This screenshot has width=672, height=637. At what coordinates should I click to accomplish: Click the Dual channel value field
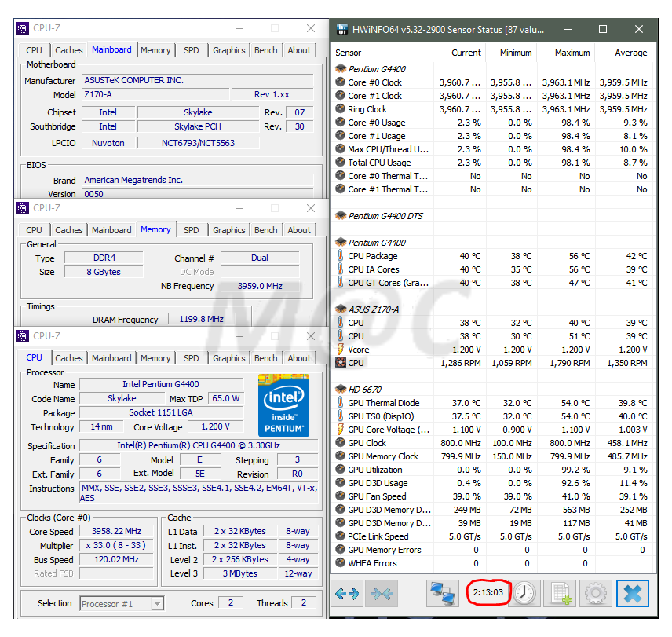pos(260,258)
